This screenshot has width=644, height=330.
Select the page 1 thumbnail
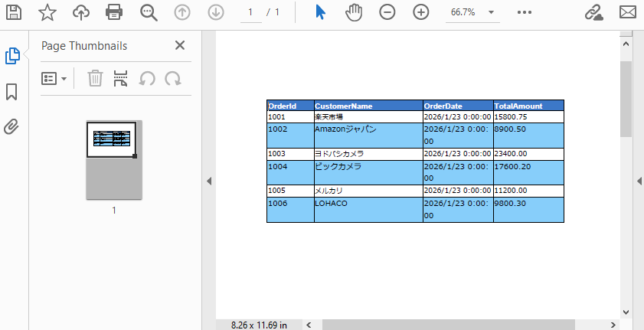click(x=114, y=160)
